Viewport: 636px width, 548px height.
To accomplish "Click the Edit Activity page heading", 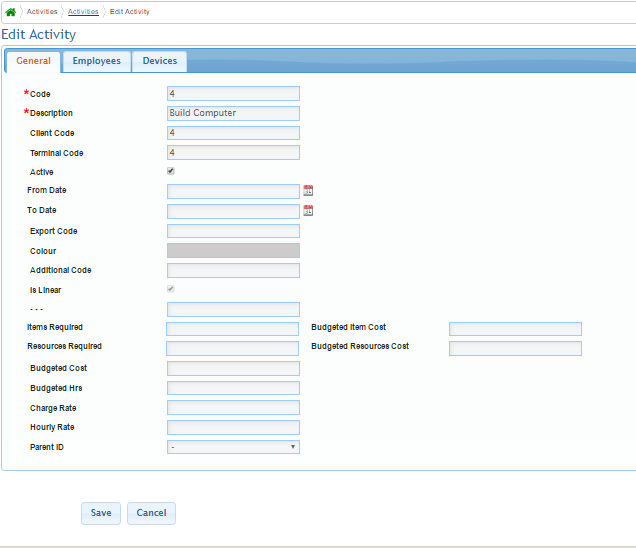I will tap(39, 34).
